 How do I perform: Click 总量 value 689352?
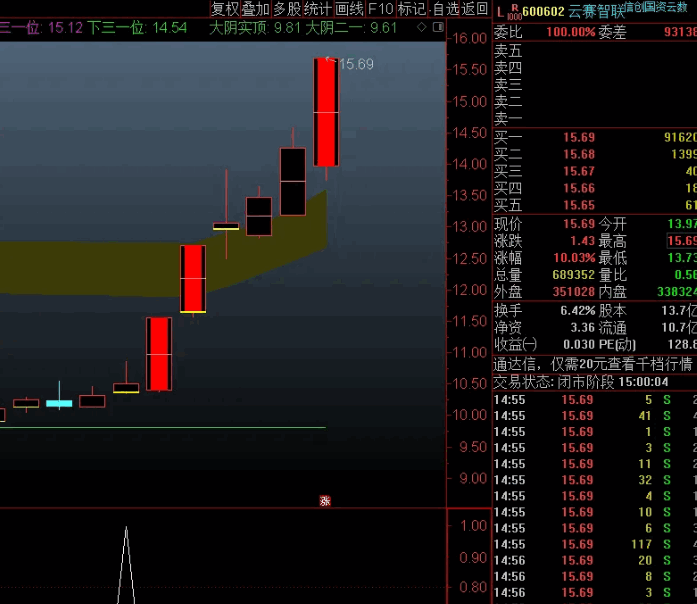click(573, 275)
